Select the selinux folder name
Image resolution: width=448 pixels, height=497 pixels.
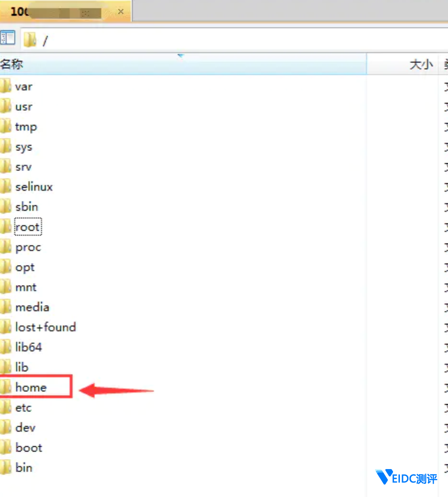coord(34,187)
